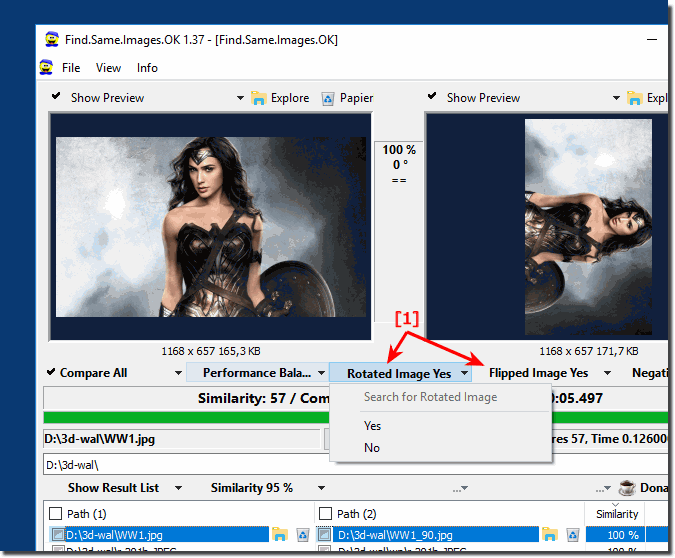This screenshot has height=558, width=675.
Task: Click the app icon beside the File menu
Action: [46, 68]
